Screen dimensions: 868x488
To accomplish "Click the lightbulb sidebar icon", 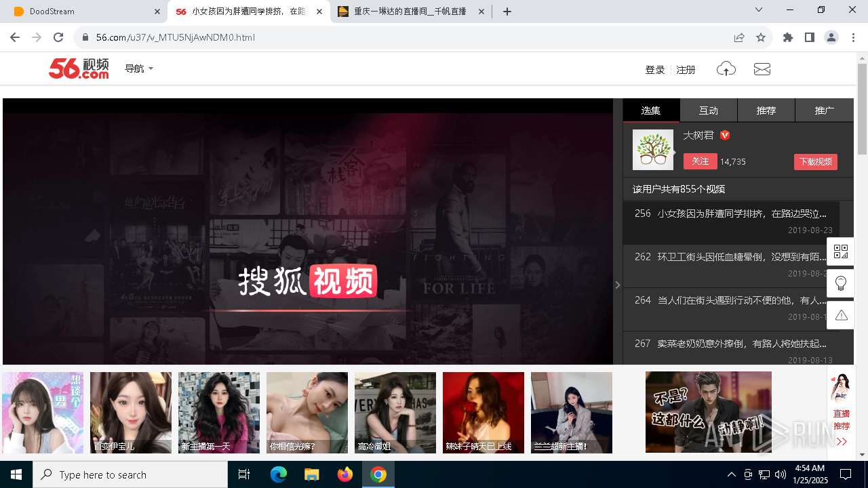I will tap(841, 283).
